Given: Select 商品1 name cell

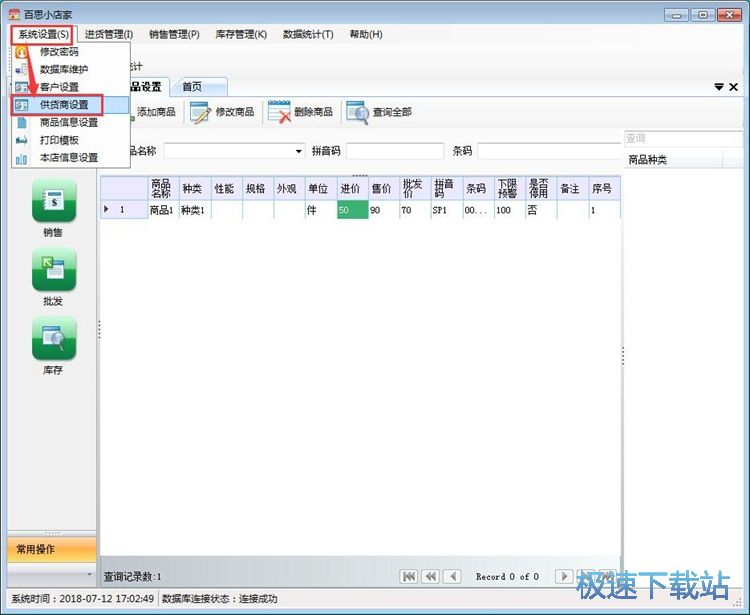Looking at the screenshot, I should (x=163, y=210).
